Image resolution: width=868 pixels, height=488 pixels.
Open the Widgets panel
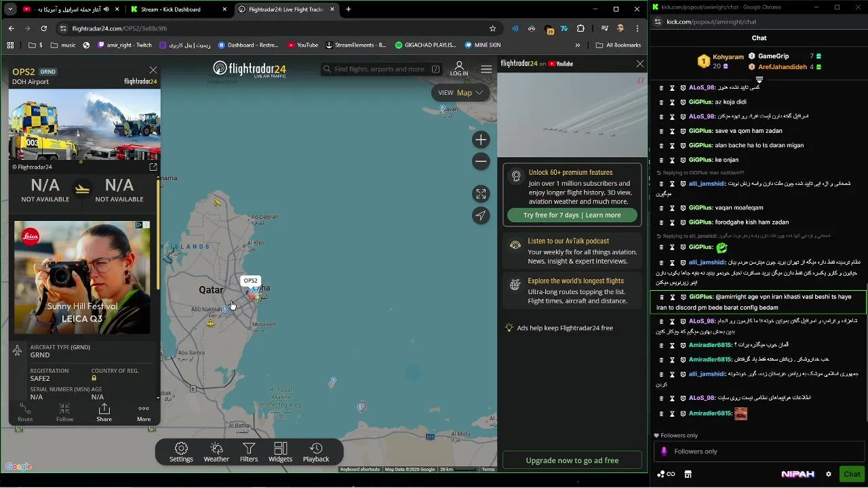[x=280, y=452]
